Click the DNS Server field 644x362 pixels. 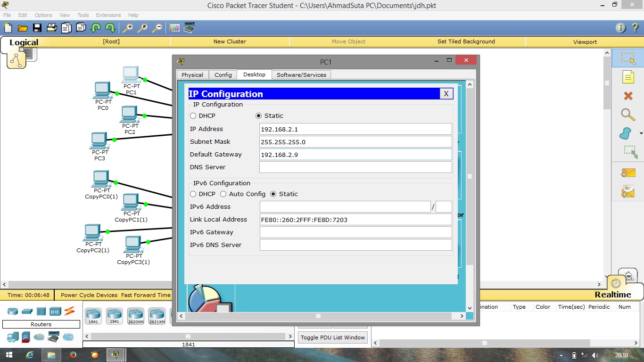(355, 167)
